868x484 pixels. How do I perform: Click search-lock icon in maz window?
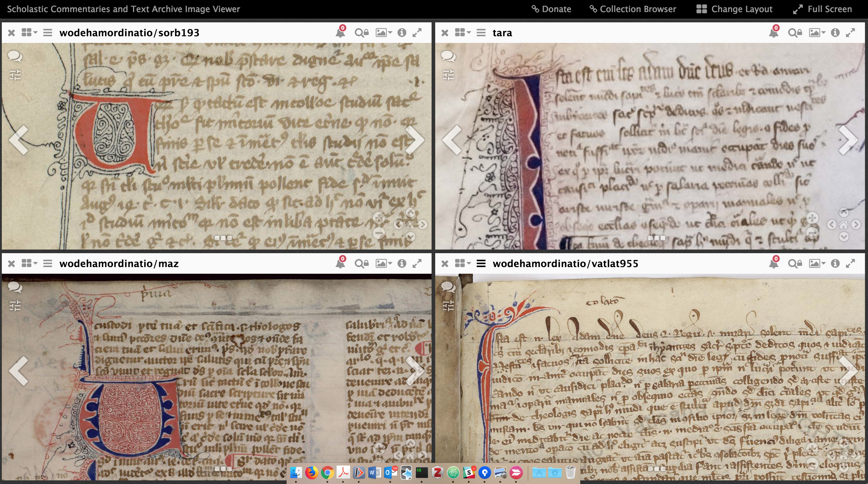(361, 263)
